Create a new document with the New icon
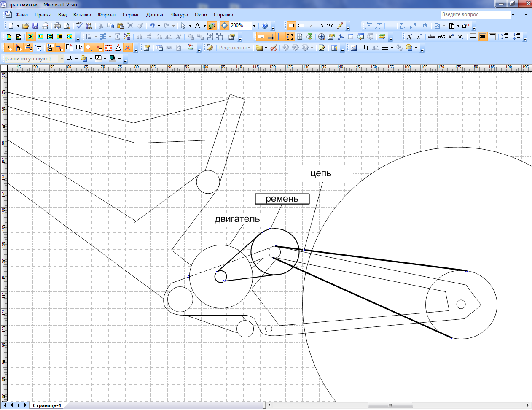The image size is (532, 410). 11,26
